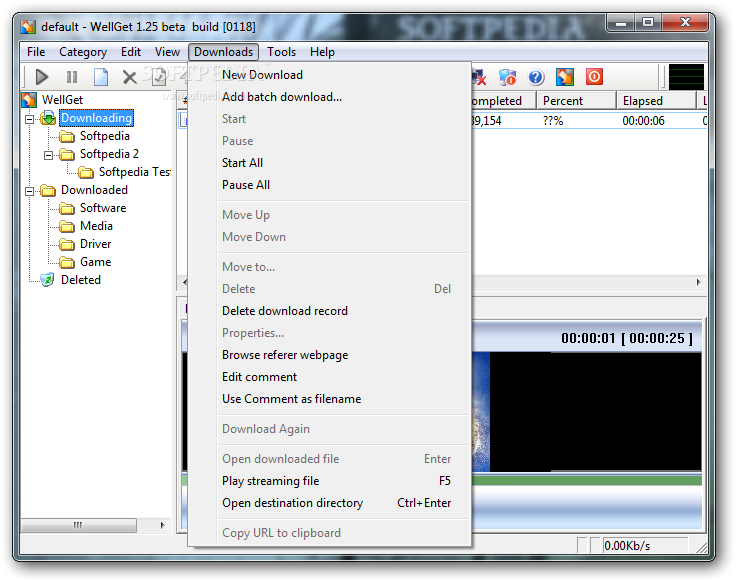
Task: Click the green playback progress bar
Action: coord(587,480)
